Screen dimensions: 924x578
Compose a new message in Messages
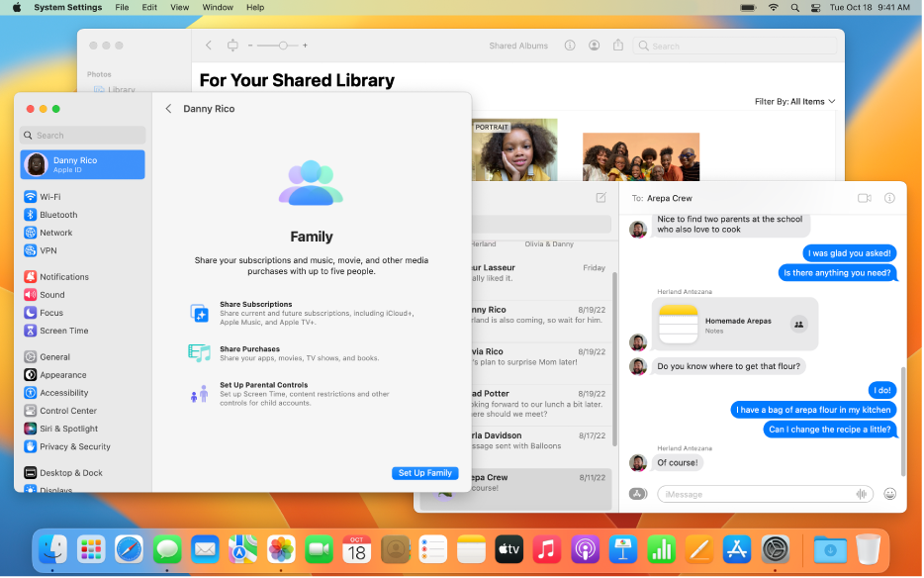tap(601, 197)
